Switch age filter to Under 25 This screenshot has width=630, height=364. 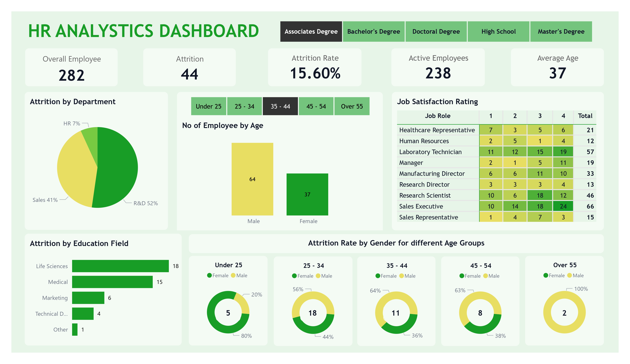208,106
